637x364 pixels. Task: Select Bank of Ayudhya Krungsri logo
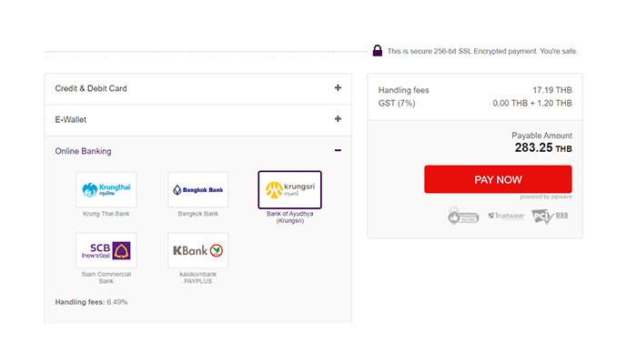coord(289,189)
